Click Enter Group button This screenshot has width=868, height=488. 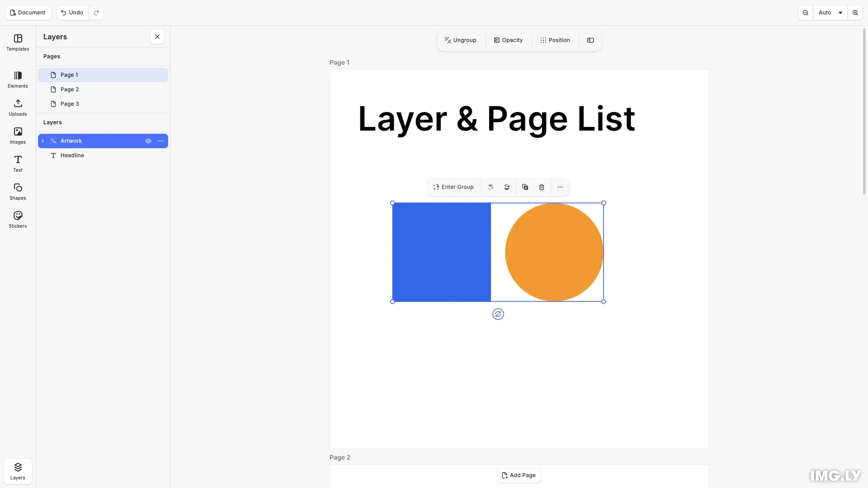pyautogui.click(x=454, y=187)
